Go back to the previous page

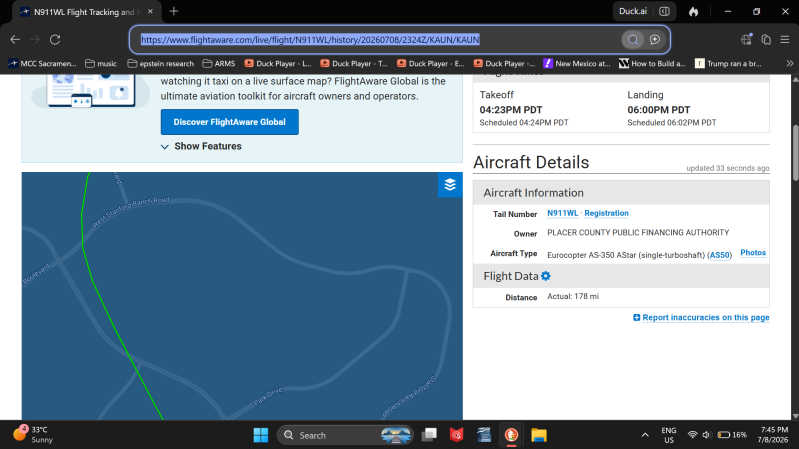[x=15, y=39]
